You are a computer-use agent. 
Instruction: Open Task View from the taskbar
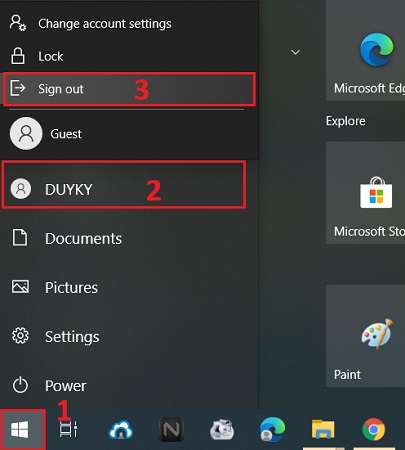tap(68, 429)
